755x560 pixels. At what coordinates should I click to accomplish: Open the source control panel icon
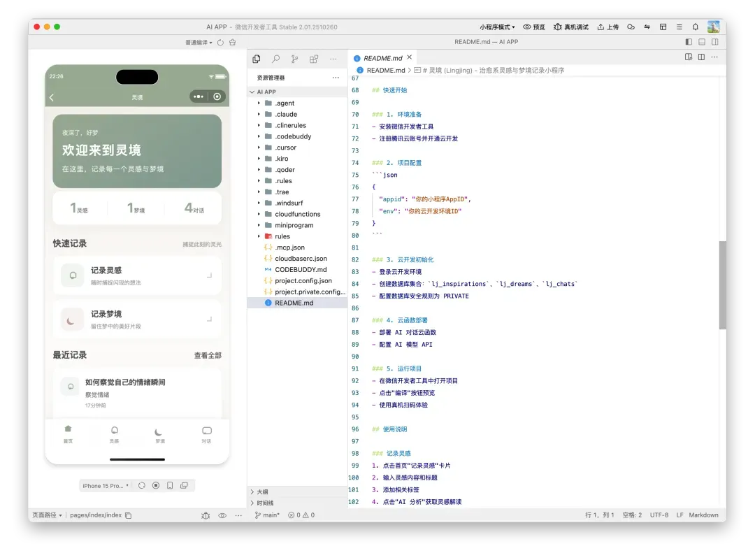(x=294, y=59)
